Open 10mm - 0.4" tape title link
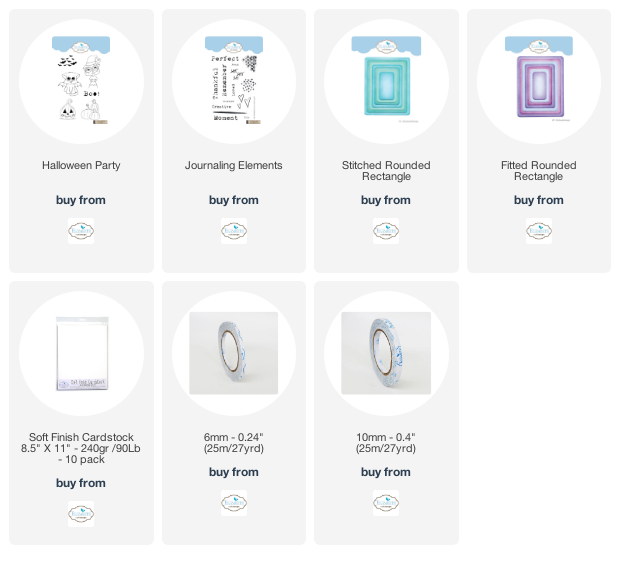 pyautogui.click(x=386, y=443)
